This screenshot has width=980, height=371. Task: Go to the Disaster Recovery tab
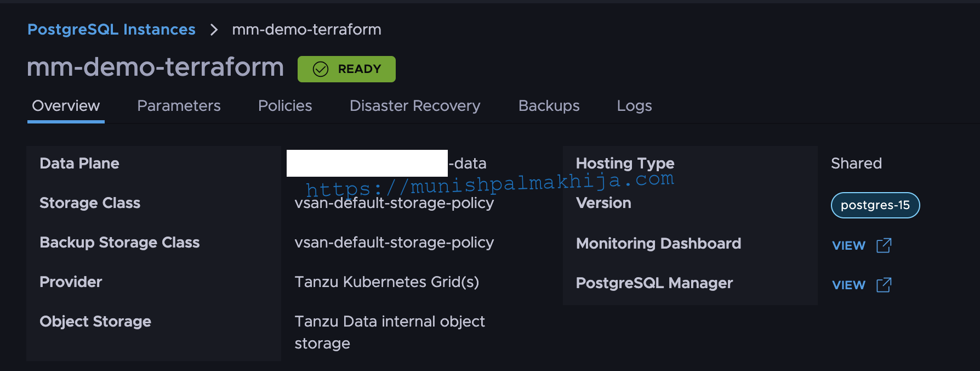coord(415,106)
